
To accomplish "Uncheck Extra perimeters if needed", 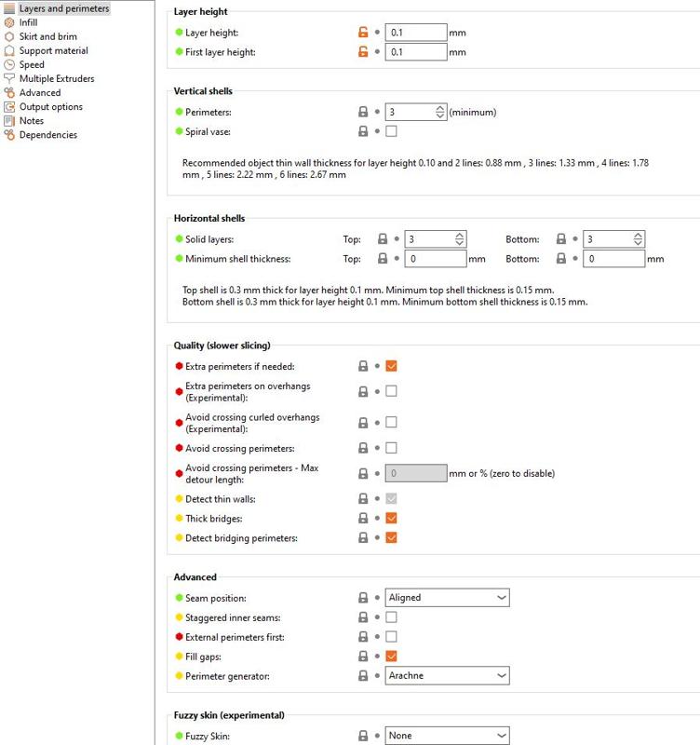I will pyautogui.click(x=392, y=366).
